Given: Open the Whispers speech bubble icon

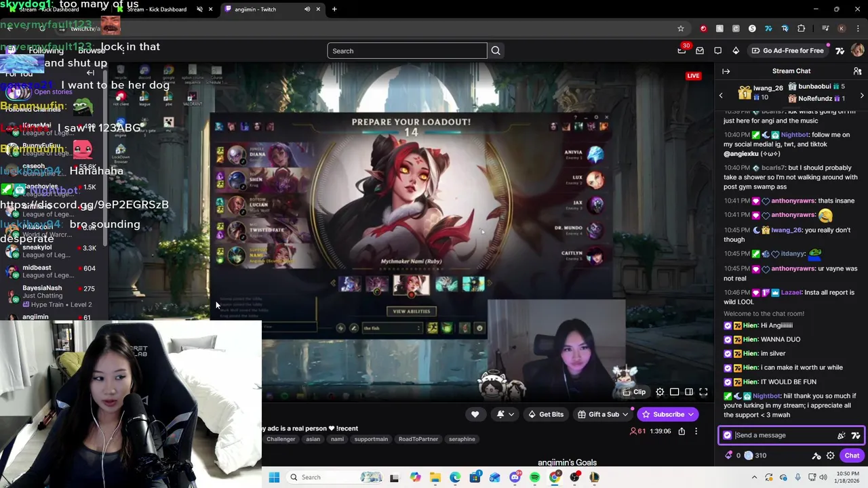Looking at the screenshot, I should [x=717, y=51].
